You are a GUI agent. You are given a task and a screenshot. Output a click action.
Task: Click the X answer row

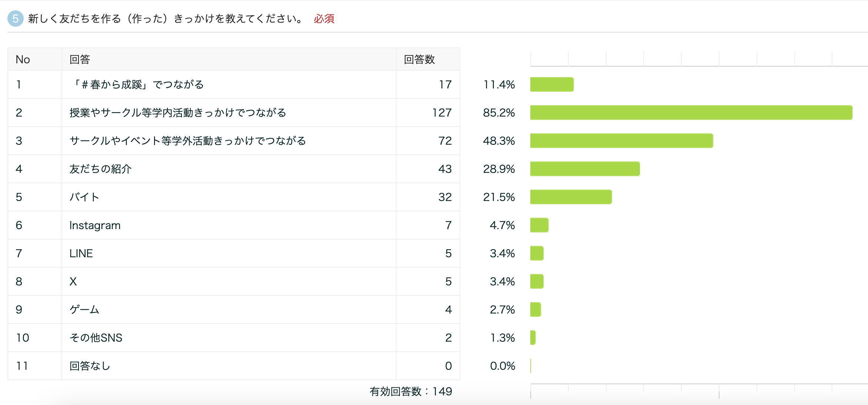click(73, 281)
